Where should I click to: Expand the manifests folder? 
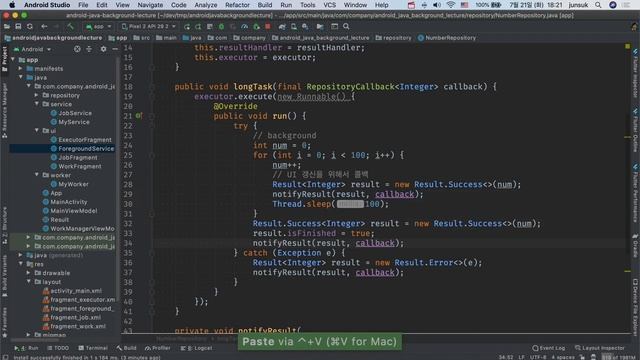click(21, 69)
